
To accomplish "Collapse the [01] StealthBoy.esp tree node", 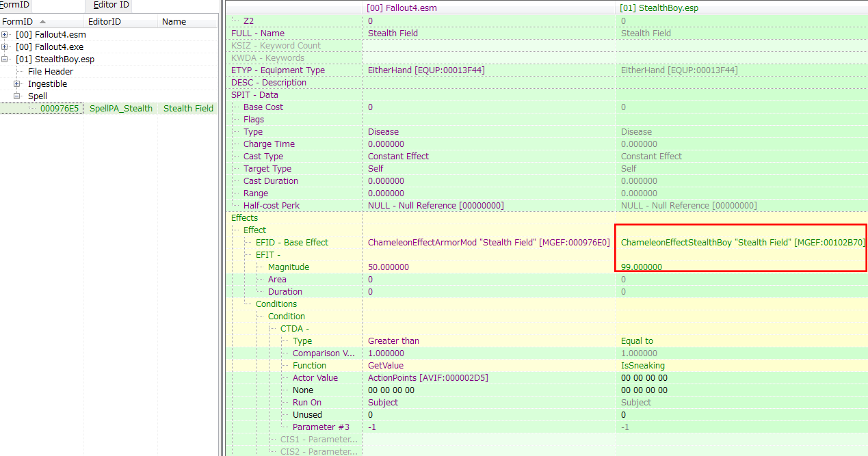I will (5, 59).
